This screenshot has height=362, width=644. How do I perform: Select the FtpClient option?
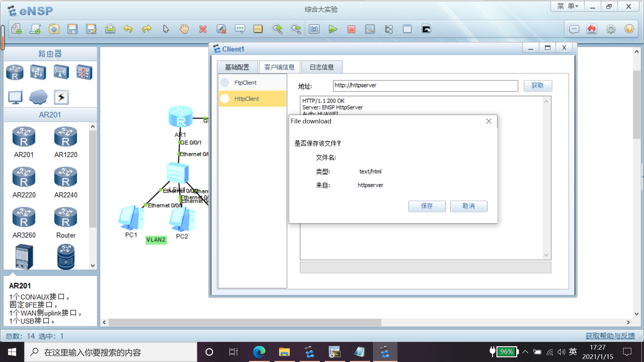(x=245, y=82)
